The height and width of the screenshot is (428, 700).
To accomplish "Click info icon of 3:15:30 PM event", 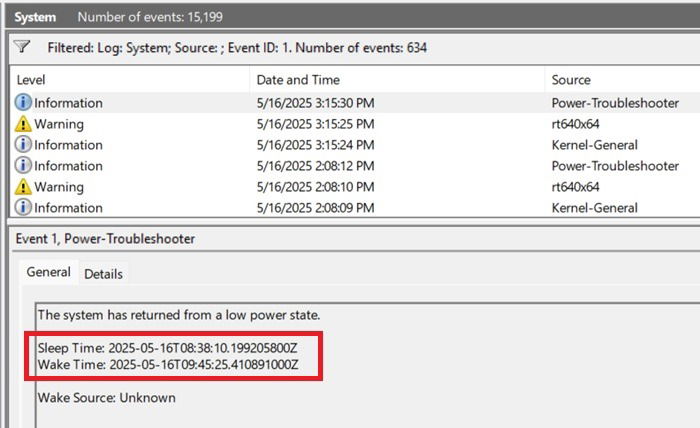I will click(23, 103).
